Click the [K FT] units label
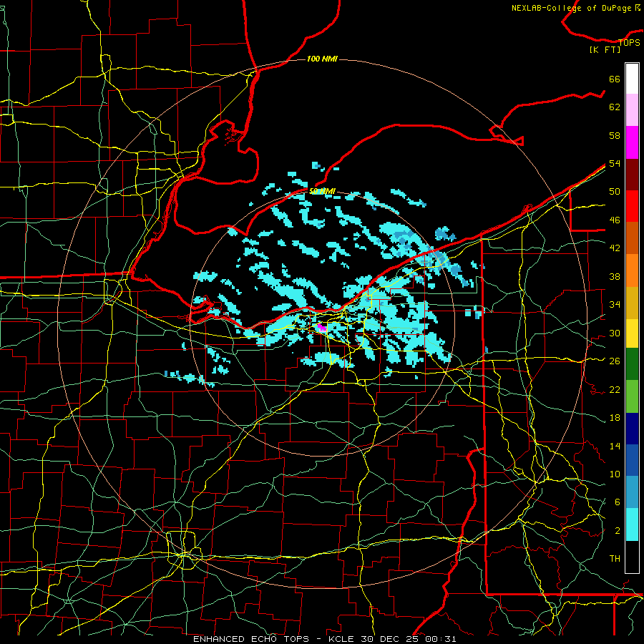 (605, 49)
